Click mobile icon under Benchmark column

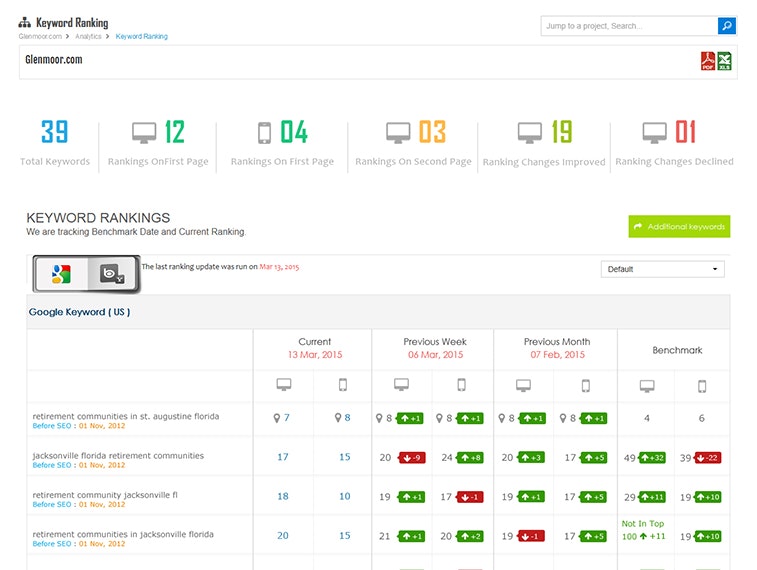tap(702, 386)
